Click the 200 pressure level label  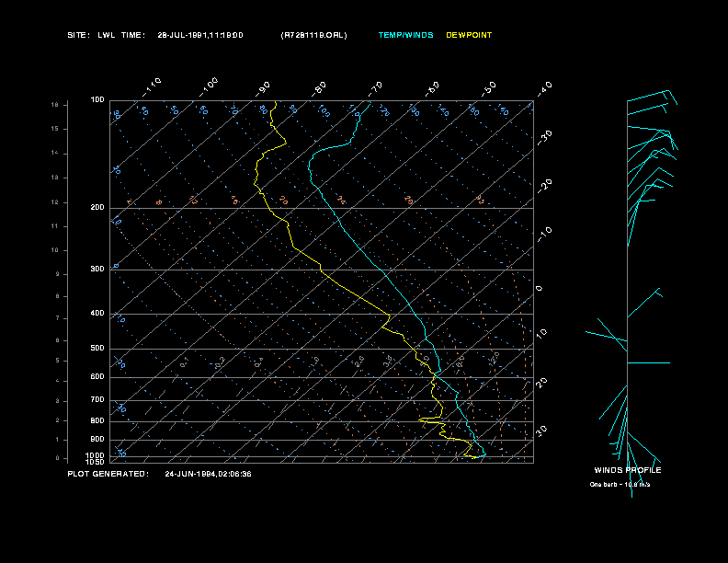(x=97, y=208)
